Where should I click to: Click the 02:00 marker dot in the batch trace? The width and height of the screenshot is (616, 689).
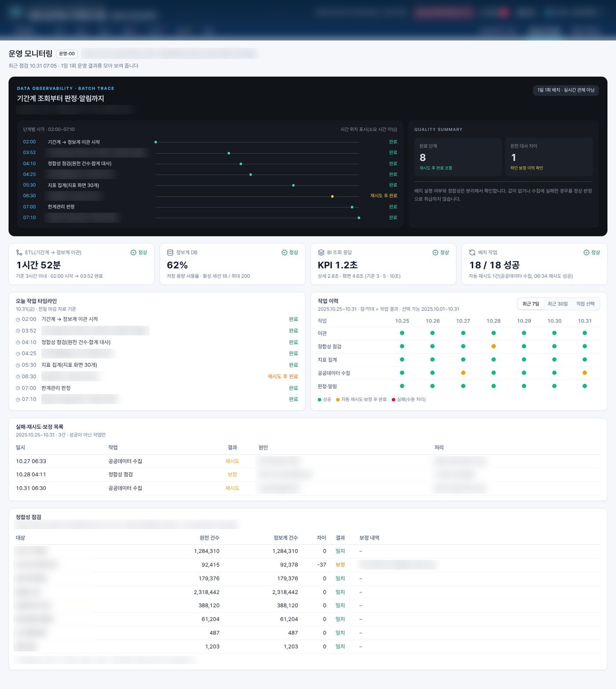(156, 142)
